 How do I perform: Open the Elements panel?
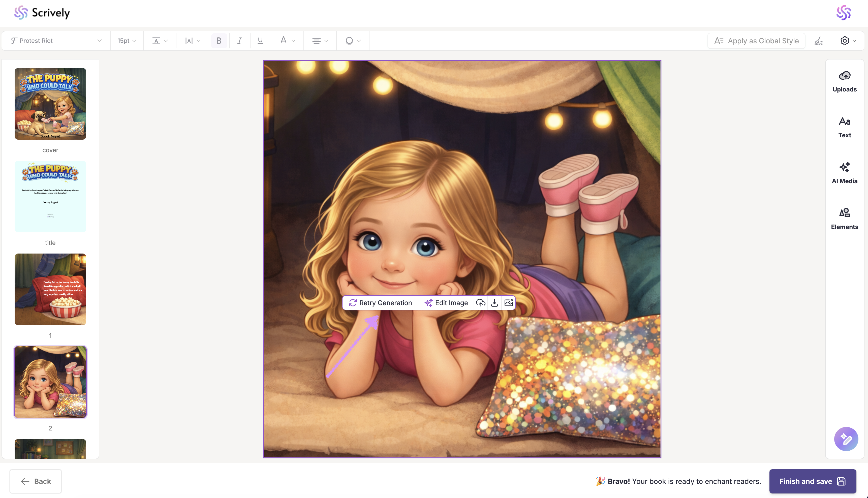click(x=844, y=219)
